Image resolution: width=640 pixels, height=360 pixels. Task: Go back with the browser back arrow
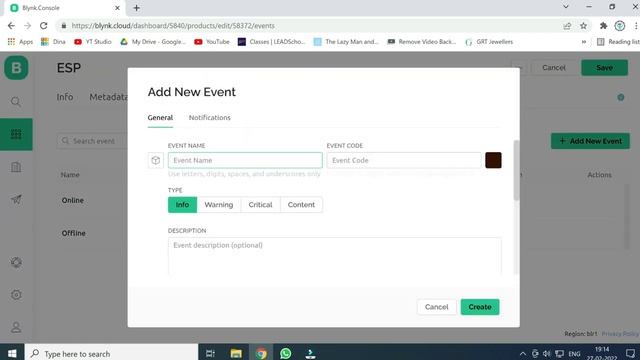[11, 26]
